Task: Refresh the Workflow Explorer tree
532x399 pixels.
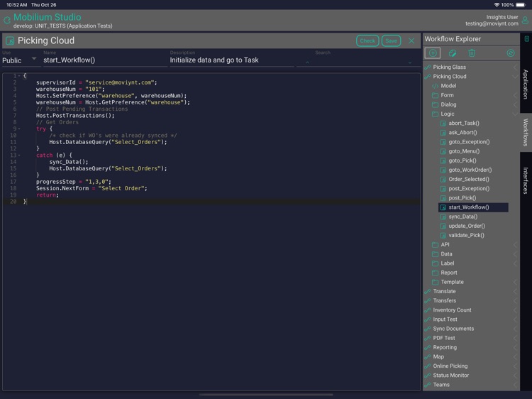Action: click(511, 53)
